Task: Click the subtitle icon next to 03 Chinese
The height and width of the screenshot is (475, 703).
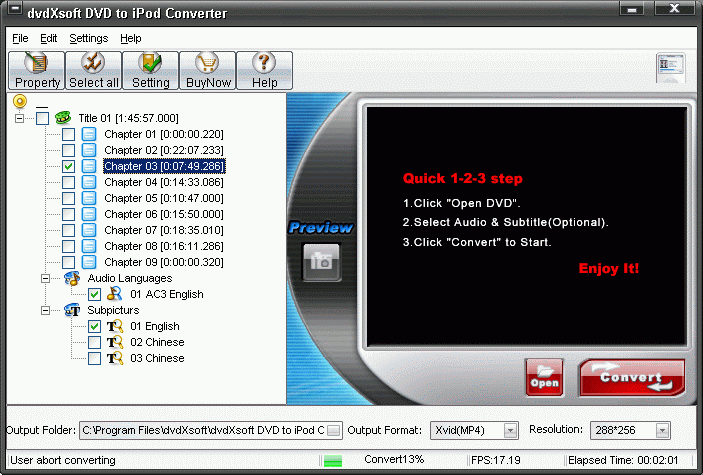Action: [x=114, y=358]
